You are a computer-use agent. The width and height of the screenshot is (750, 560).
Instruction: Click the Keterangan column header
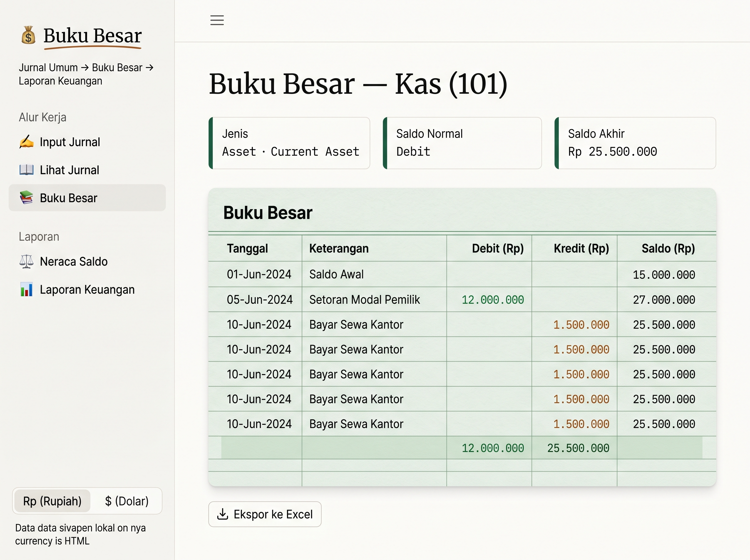[339, 248]
